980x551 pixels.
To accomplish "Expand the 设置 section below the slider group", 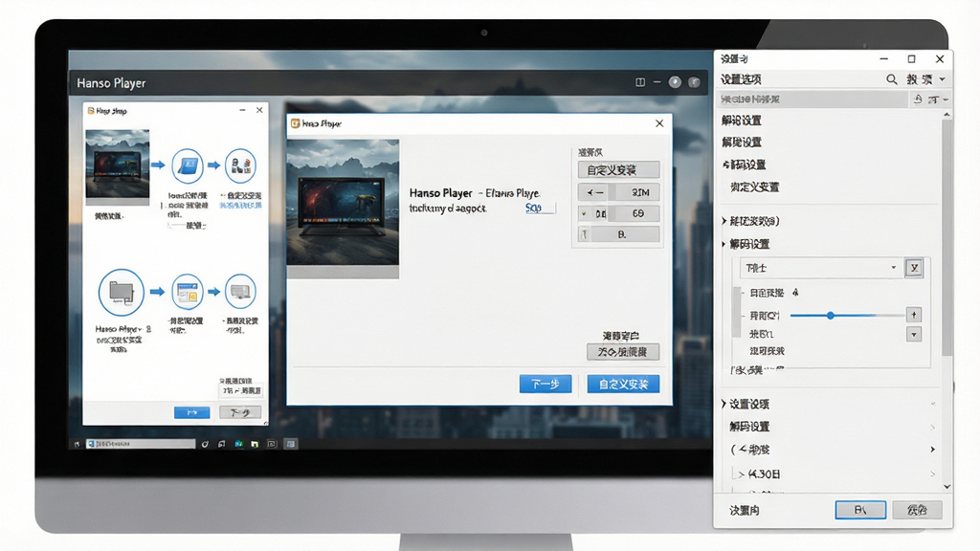I will (x=724, y=405).
